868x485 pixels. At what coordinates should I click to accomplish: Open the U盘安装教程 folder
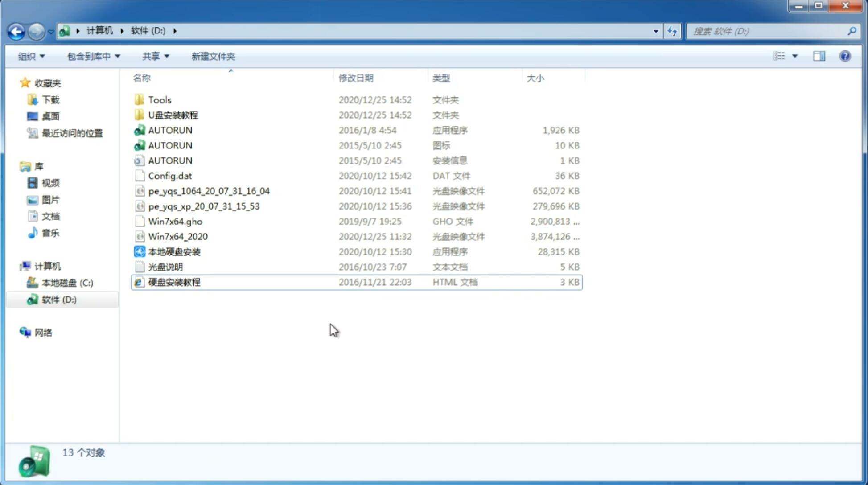pyautogui.click(x=173, y=115)
